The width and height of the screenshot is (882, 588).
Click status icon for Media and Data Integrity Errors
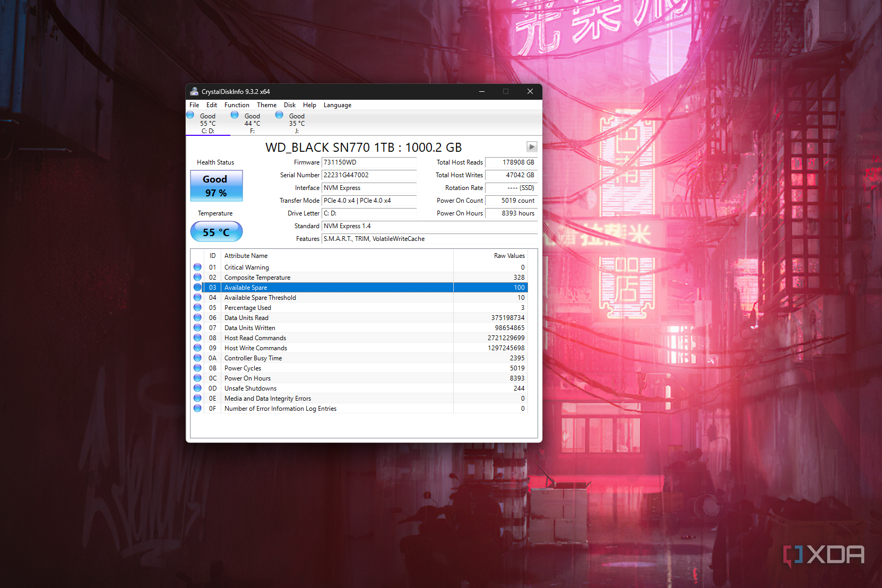[197, 398]
